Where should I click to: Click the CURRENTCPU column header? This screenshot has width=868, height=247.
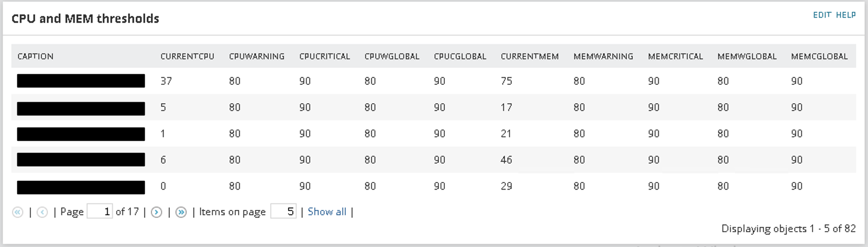[187, 56]
